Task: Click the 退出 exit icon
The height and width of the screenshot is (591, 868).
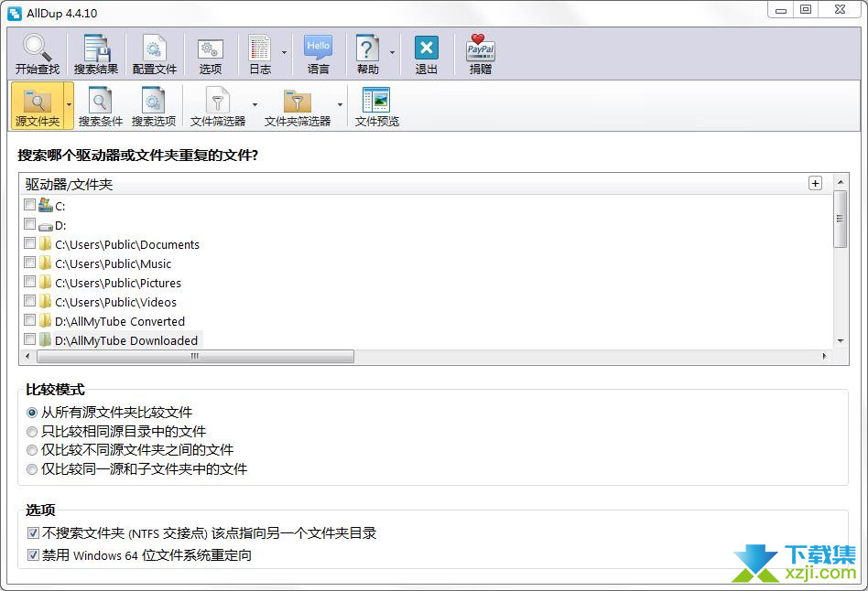Action: (427, 48)
